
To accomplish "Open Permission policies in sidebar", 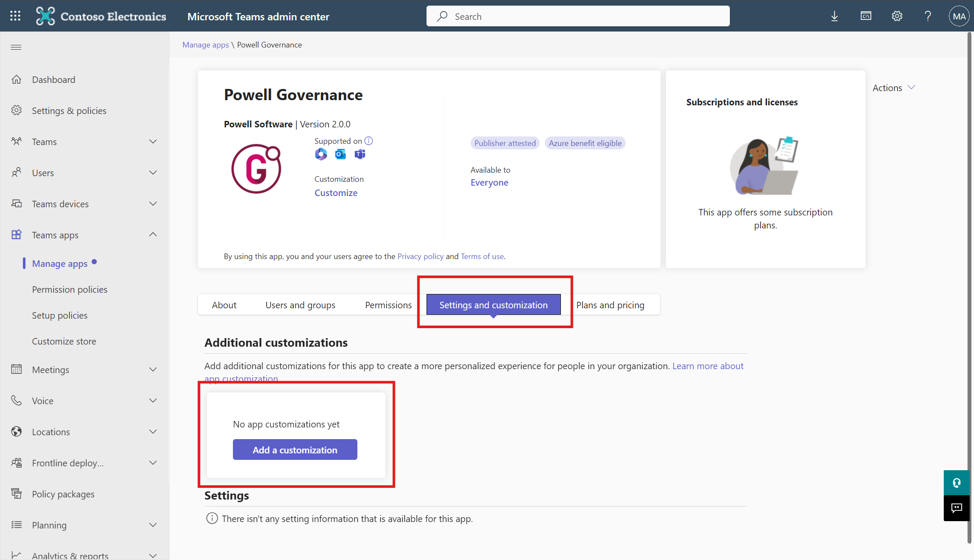I will click(70, 289).
